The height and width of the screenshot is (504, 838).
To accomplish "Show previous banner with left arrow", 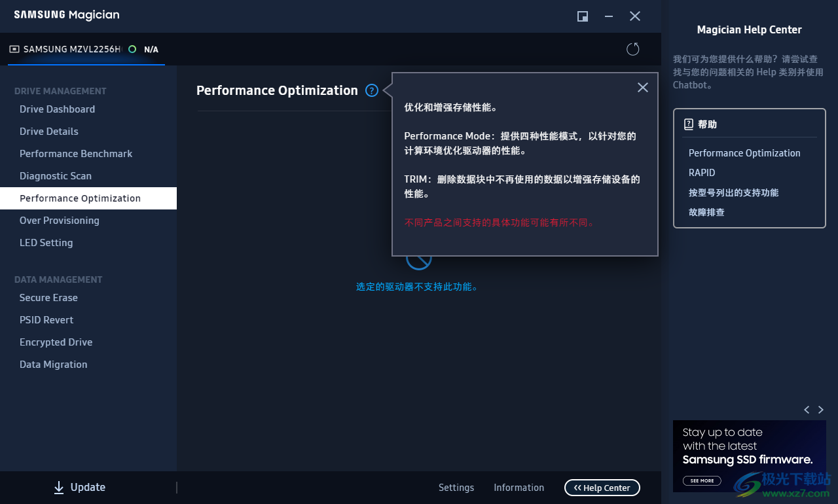I will coord(807,410).
